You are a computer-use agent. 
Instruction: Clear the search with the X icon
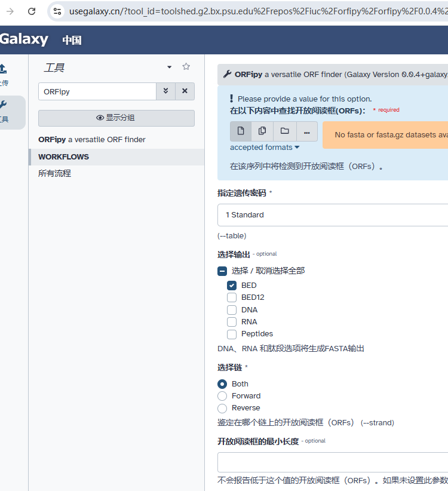[185, 91]
